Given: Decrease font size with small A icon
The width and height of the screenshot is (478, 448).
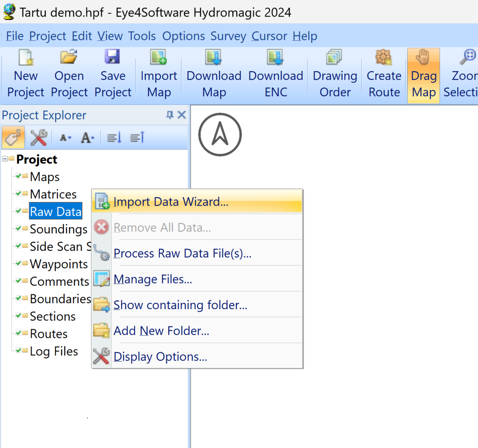Looking at the screenshot, I should point(65,138).
